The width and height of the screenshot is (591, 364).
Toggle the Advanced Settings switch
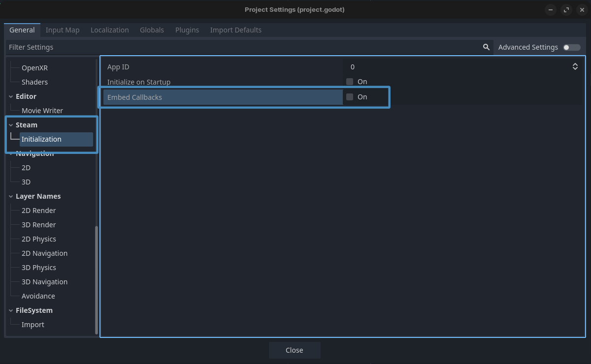tap(572, 47)
